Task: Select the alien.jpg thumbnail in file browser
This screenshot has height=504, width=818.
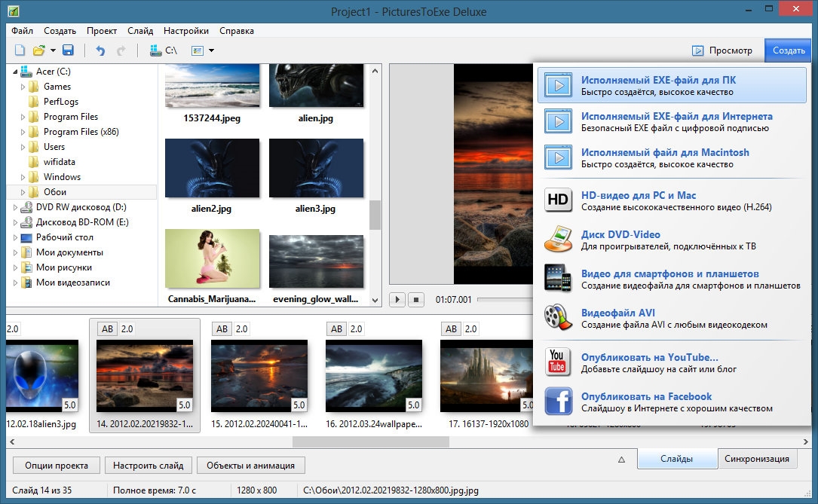Action: coord(316,87)
